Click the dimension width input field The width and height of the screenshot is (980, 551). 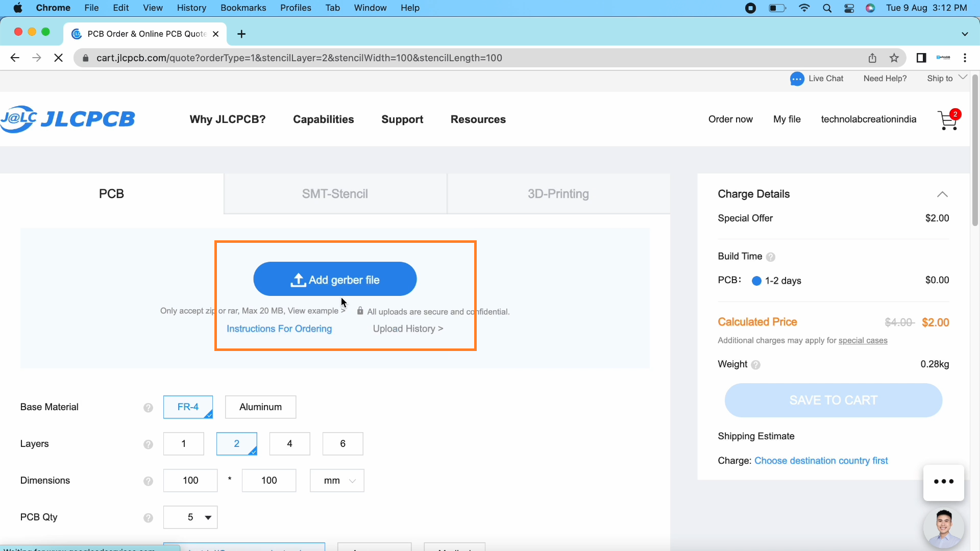[190, 481]
